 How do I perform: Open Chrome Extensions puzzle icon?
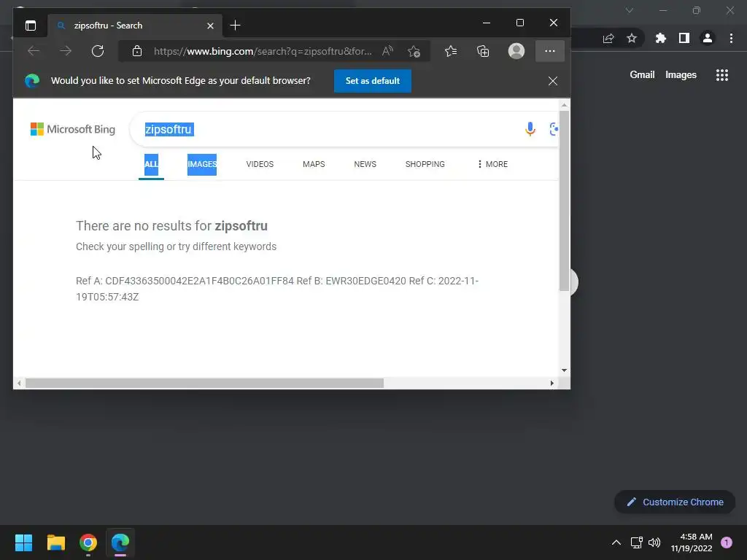(x=661, y=39)
